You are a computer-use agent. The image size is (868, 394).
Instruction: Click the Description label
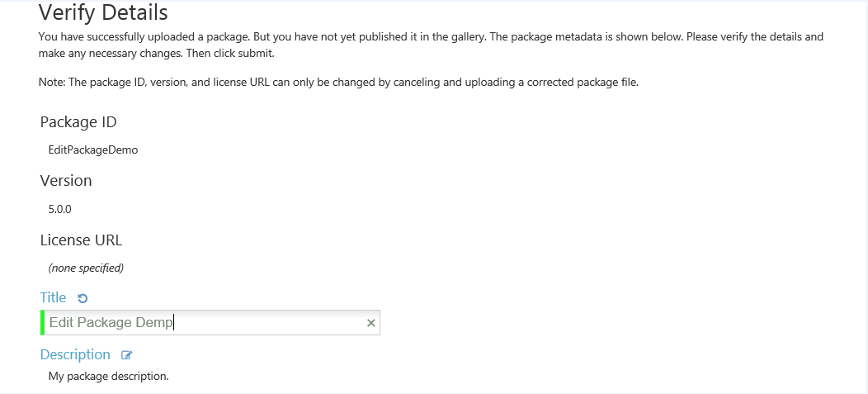pos(75,354)
